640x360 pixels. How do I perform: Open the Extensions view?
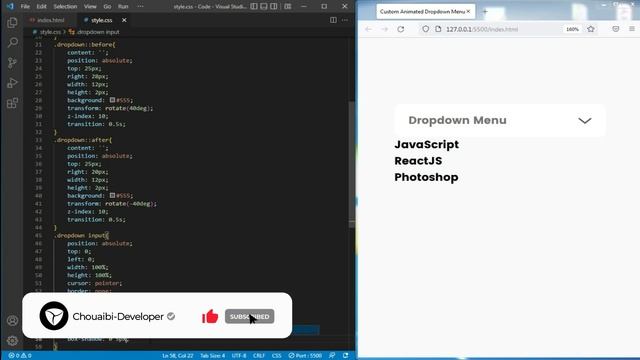[12, 103]
